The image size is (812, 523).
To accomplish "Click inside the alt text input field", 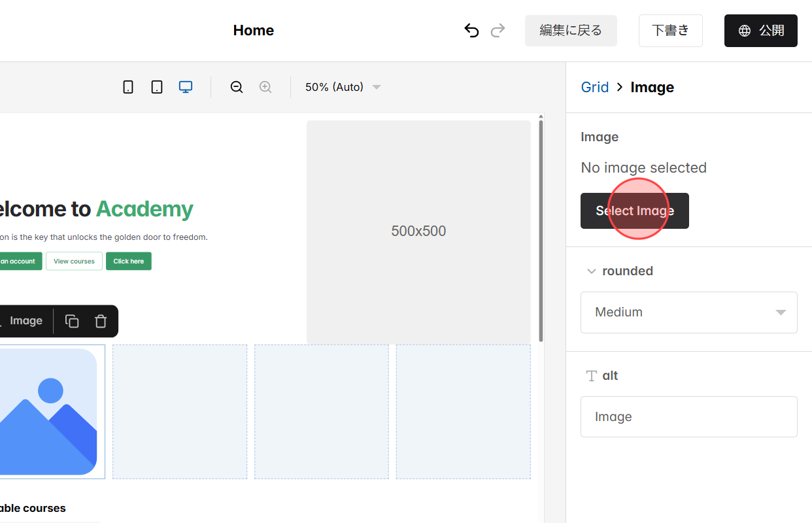I will coord(688,416).
